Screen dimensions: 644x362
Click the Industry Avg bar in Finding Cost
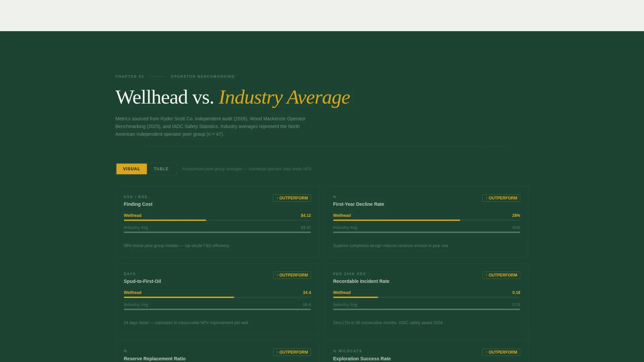pyautogui.click(x=217, y=232)
